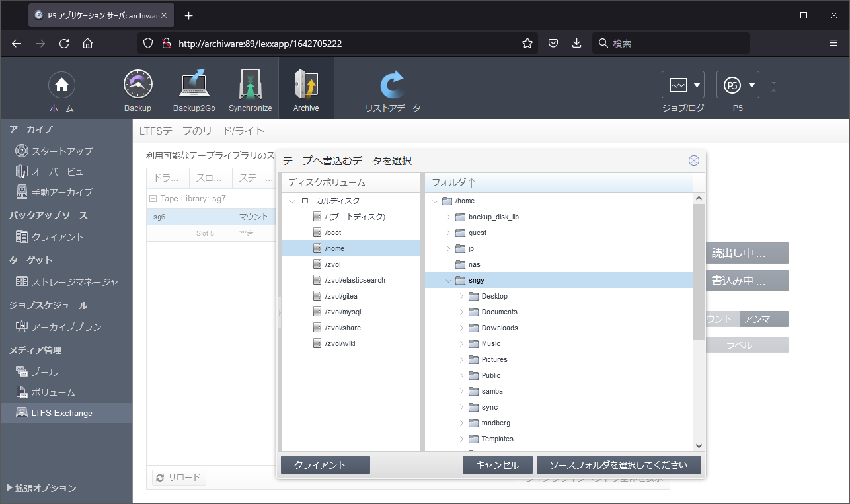Click ソースフォルダを選択してください button

tap(619, 465)
